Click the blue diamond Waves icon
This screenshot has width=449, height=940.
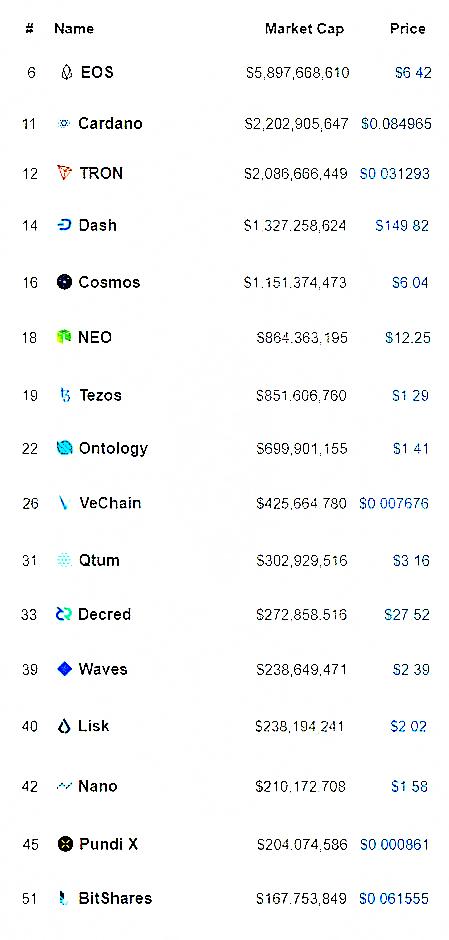pyautogui.click(x=64, y=668)
